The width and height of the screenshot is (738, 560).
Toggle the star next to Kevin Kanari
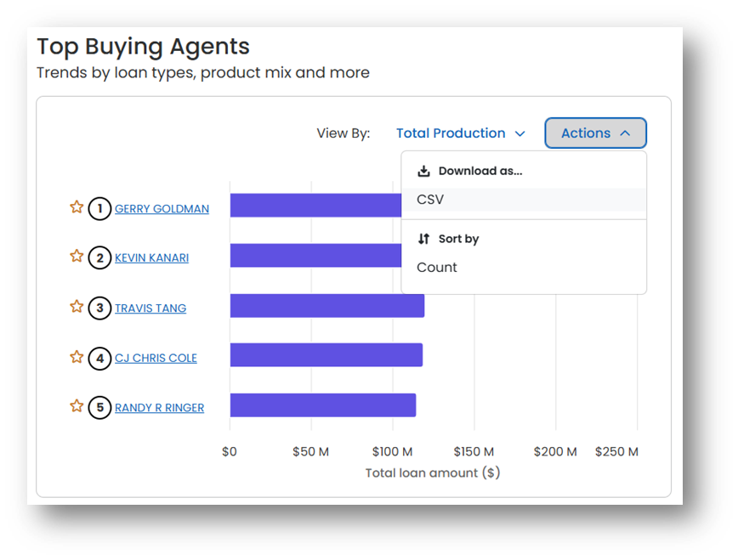77,256
